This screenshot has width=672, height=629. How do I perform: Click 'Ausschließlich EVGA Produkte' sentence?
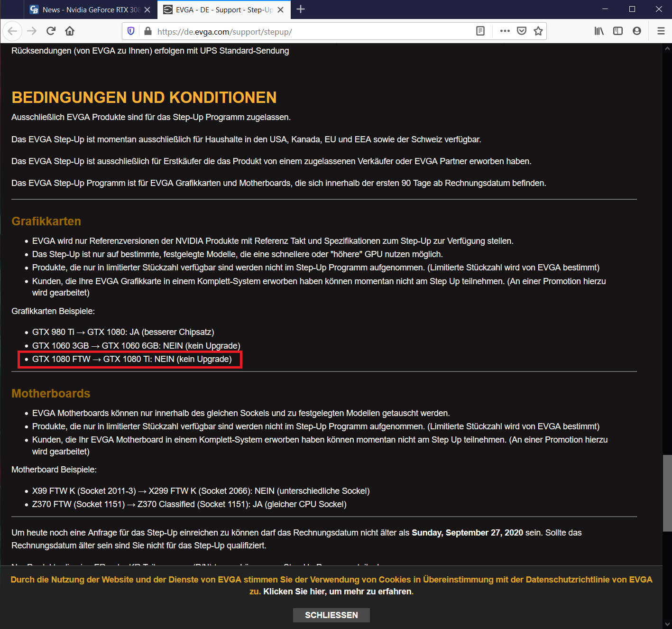(x=151, y=117)
